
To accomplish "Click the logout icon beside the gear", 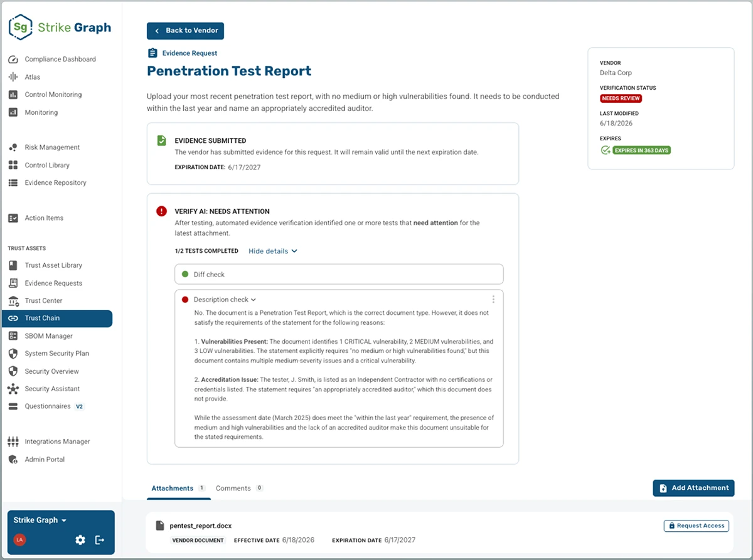I will (100, 540).
